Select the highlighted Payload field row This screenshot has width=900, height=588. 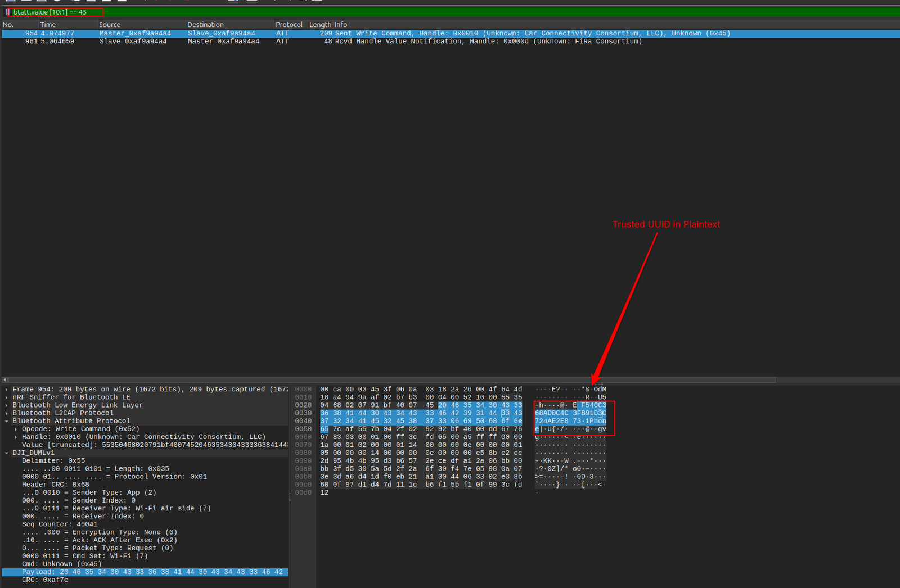(x=145, y=572)
